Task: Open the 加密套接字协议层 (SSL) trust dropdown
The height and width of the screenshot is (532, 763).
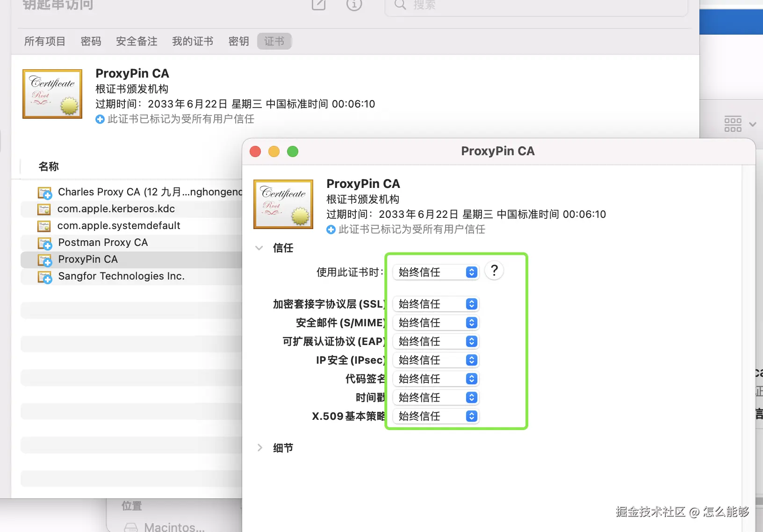Action: (436, 304)
